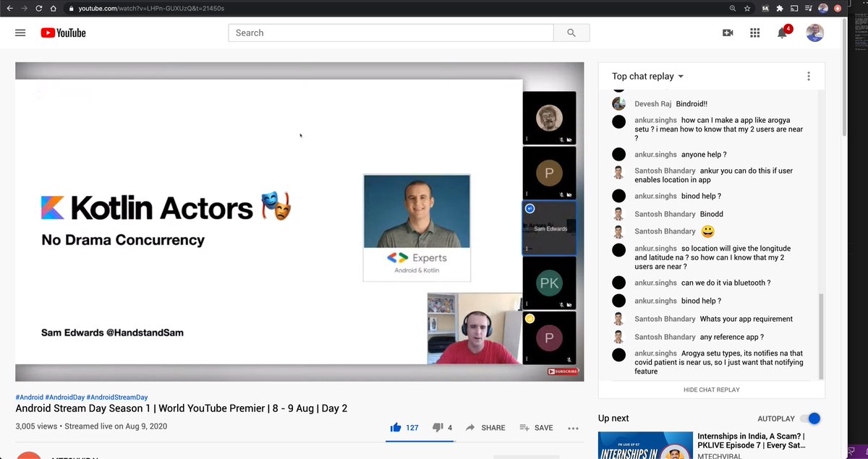The width and height of the screenshot is (868, 459).
Task: Open the media controls playlist icon
Action: [809, 9]
